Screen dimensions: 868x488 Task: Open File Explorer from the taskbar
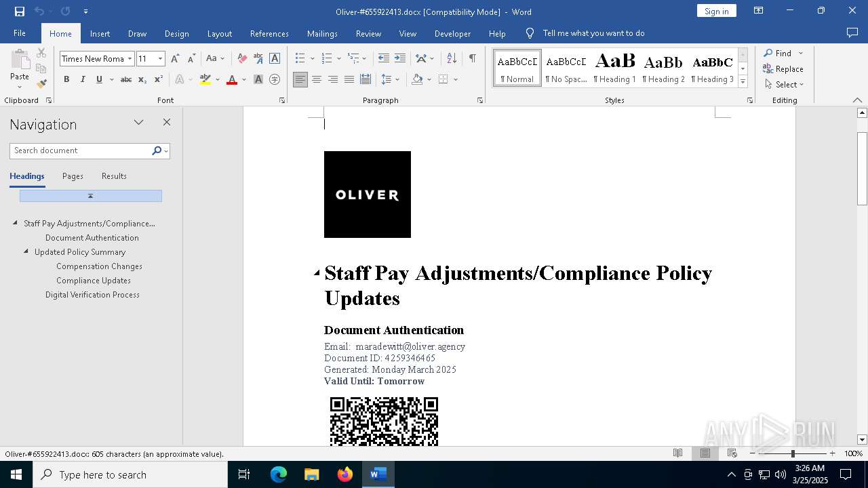pyautogui.click(x=312, y=474)
